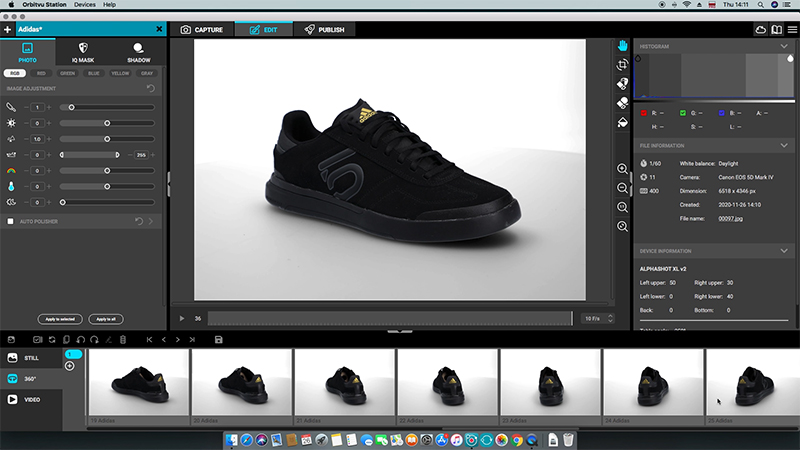This screenshot has height=450, width=800.
Task: Click the save floppy disk icon
Action: (218, 340)
